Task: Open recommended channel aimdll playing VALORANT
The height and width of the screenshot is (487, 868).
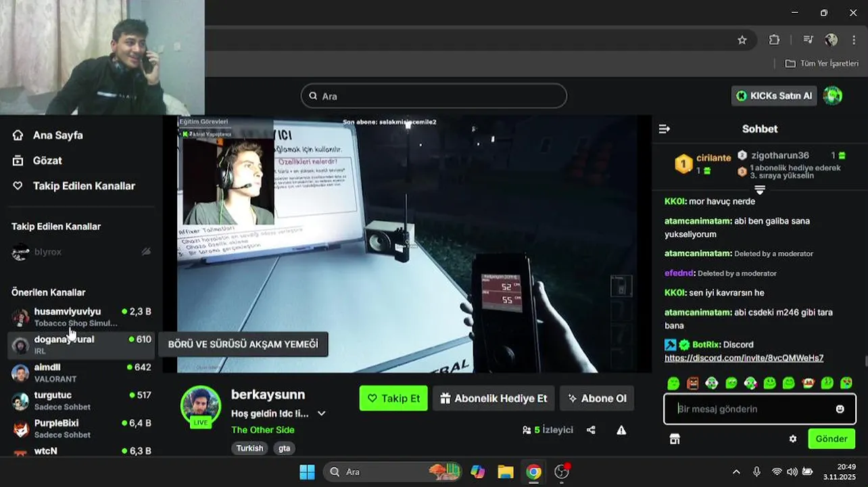Action: tap(81, 373)
